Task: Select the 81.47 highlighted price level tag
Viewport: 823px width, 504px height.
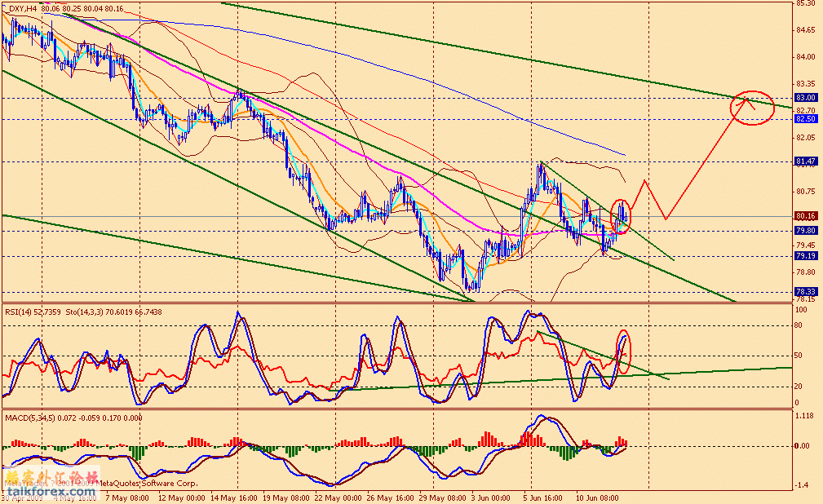Action: (806, 161)
